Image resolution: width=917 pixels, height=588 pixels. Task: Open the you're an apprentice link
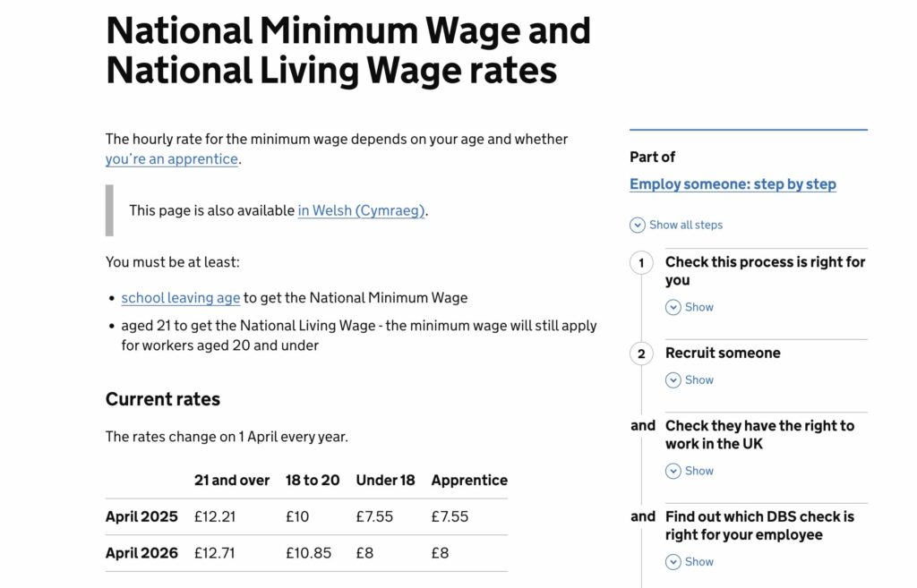tap(172, 159)
